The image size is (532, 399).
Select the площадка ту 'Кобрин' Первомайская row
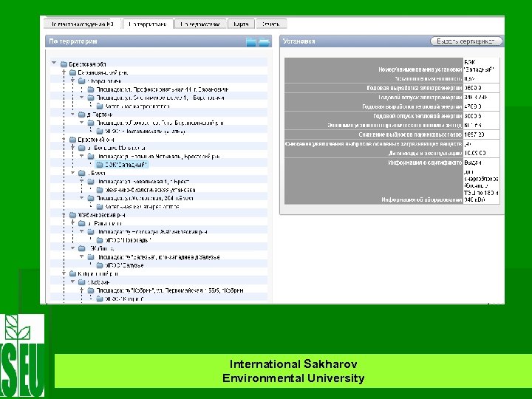pos(170,290)
